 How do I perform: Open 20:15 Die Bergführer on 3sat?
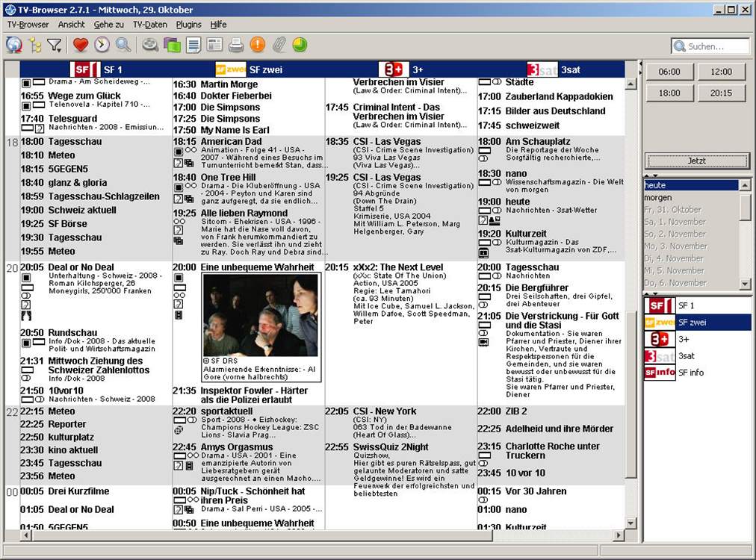click(x=551, y=296)
